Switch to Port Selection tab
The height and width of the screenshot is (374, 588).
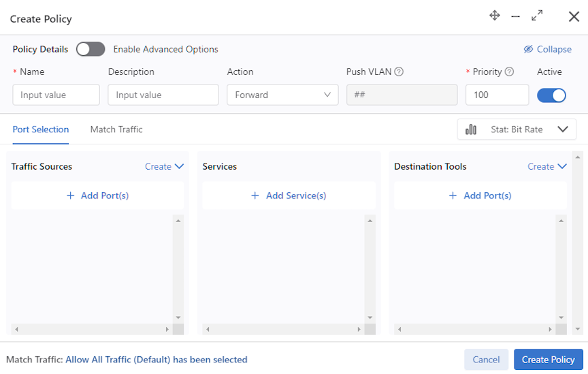click(41, 129)
